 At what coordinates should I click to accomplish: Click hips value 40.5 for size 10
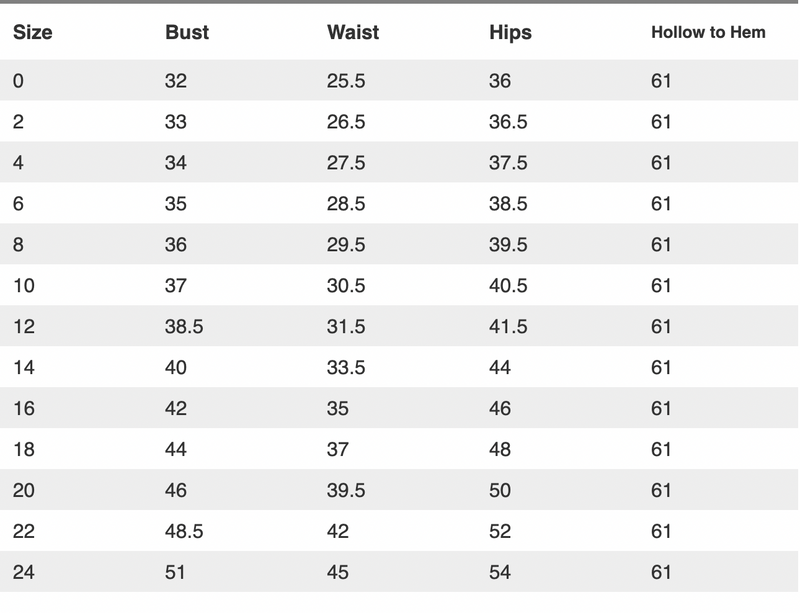tap(508, 286)
